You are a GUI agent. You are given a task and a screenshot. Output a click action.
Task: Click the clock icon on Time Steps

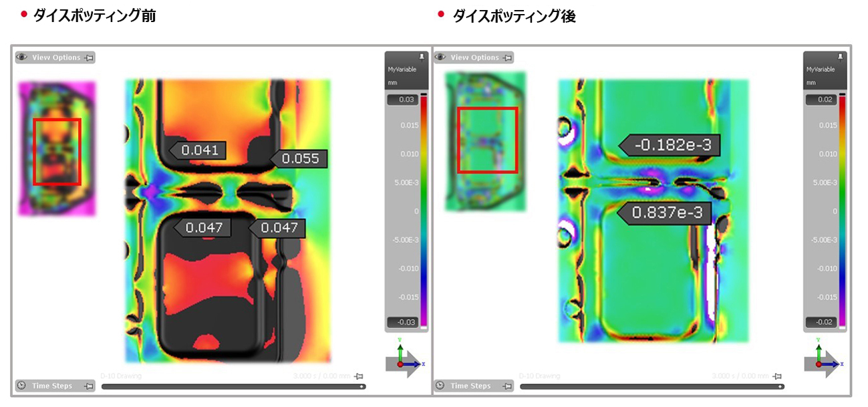(20, 386)
